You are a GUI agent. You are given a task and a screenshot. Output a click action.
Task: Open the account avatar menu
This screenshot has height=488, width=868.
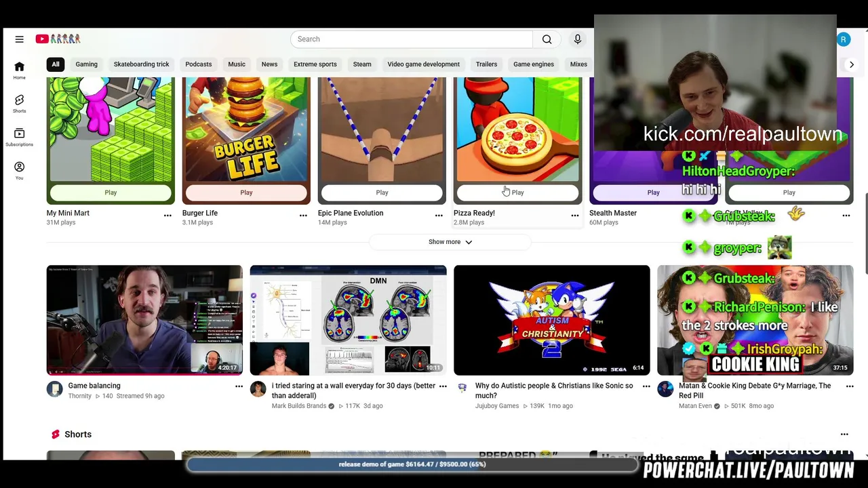pyautogui.click(x=843, y=39)
